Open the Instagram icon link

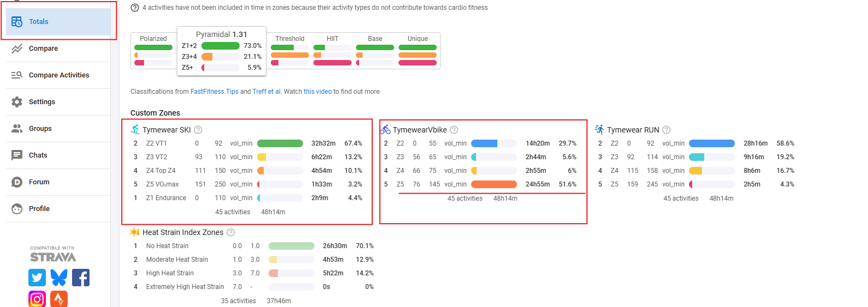37,299
